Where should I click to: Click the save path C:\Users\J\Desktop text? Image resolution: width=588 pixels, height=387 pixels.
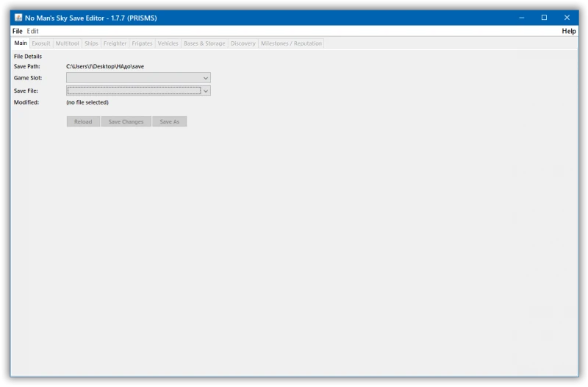[x=105, y=66]
